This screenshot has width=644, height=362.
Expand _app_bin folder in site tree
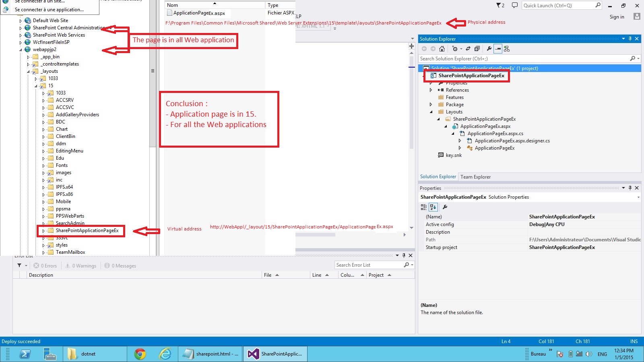point(28,57)
